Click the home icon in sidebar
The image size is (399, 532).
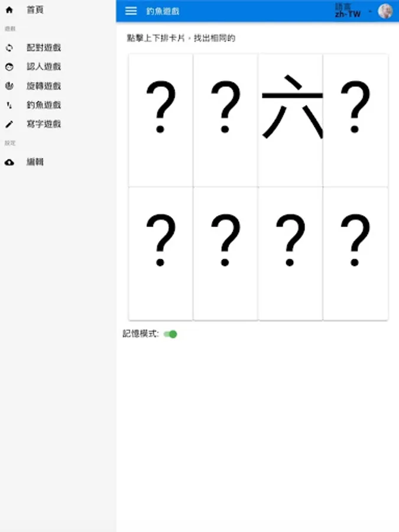[9, 10]
